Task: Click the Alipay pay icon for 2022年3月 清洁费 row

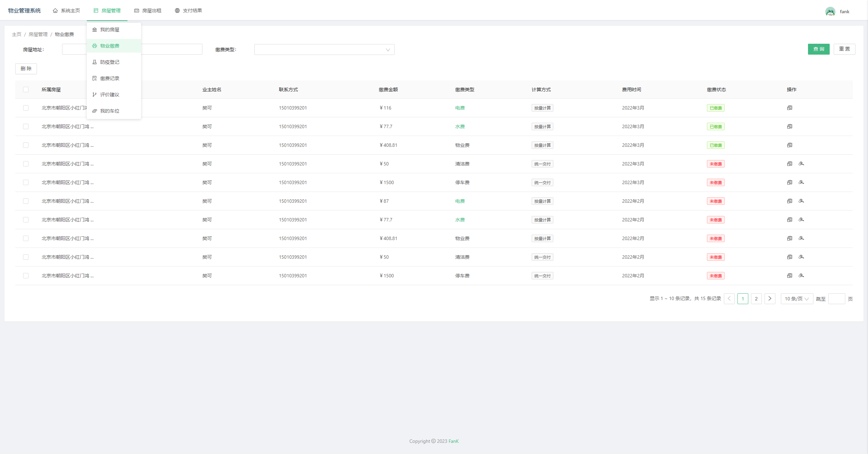Action: pyautogui.click(x=801, y=164)
